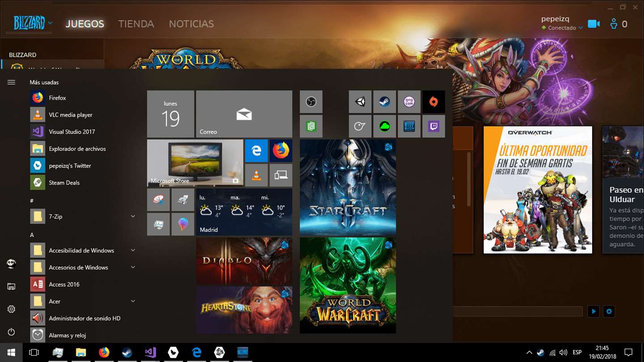The height and width of the screenshot is (362, 644).
Task: Open the Blizzard app tile in Start menu
Action: coord(409,126)
